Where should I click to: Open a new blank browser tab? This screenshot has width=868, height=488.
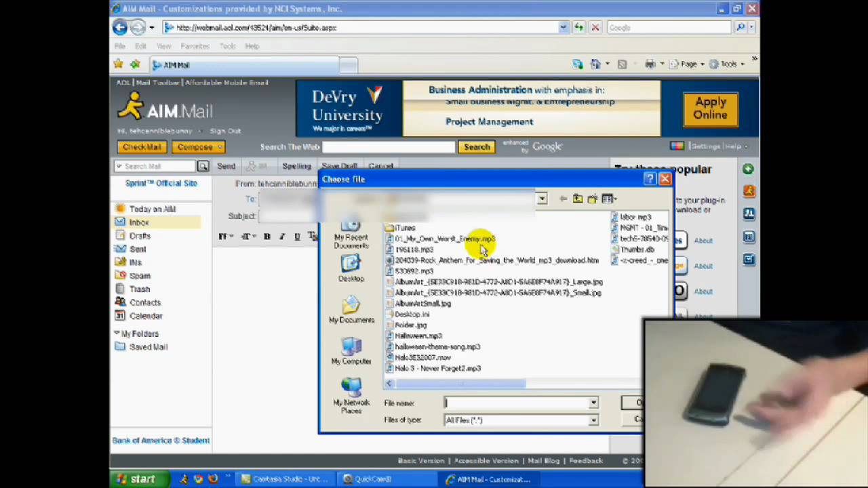click(348, 65)
